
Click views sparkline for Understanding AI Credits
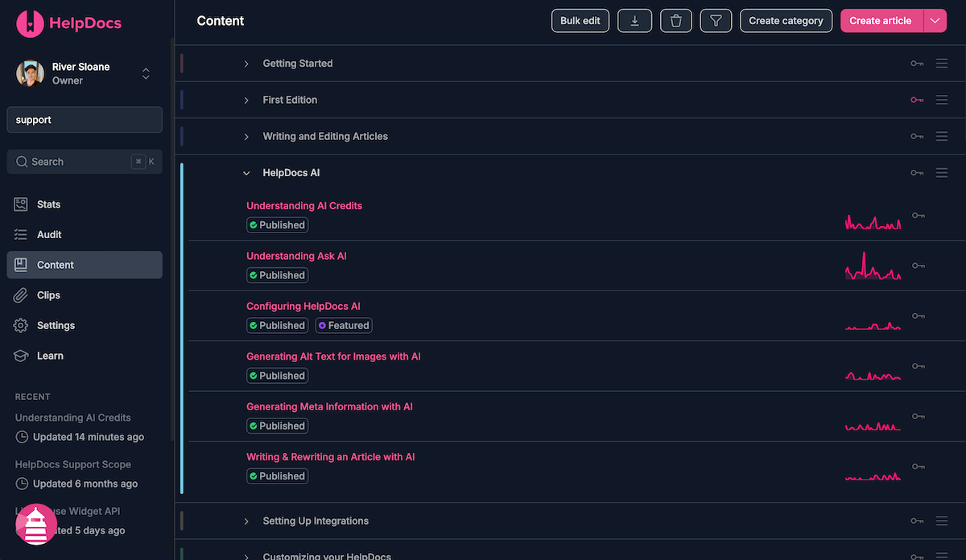pos(873,220)
